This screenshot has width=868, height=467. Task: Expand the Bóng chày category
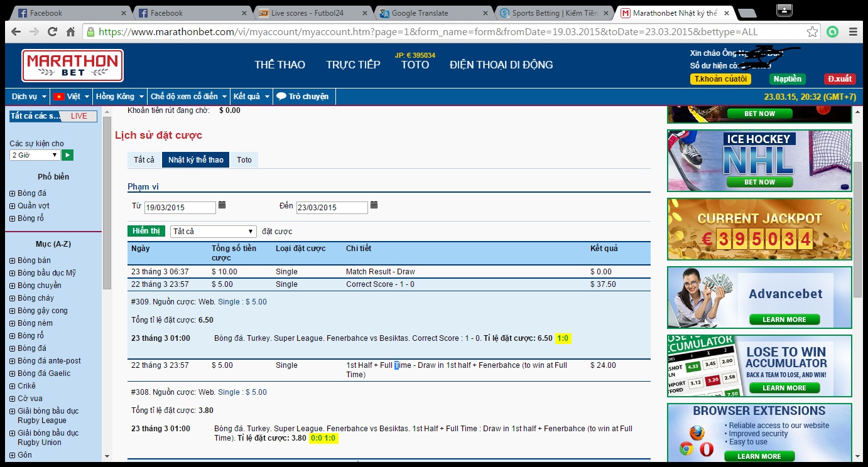[x=13, y=298]
